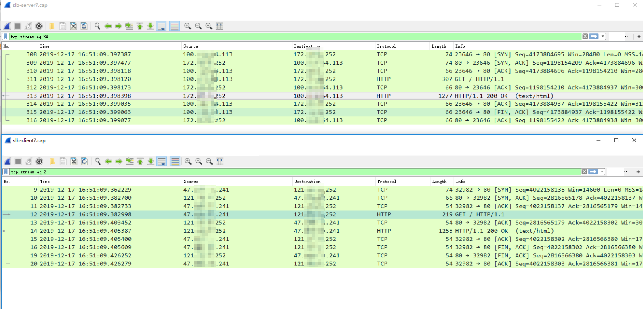644x309 pixels.
Task: Sort by No. column in slb-client7.cap
Action: [20, 182]
